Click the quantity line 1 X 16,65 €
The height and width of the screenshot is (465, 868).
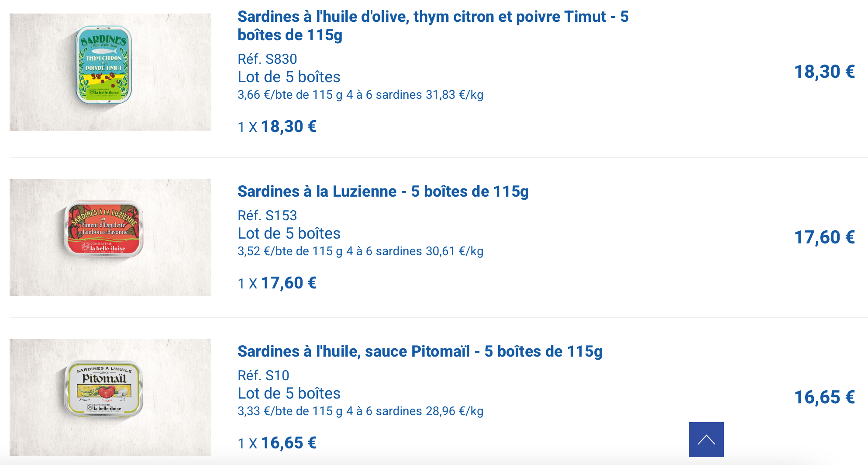pos(277,443)
